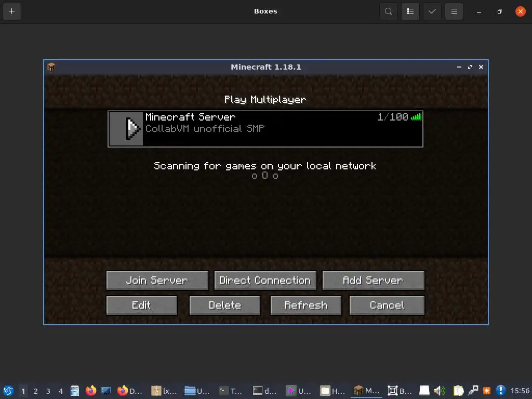This screenshot has width=532, height=399.
Task: Click the Minecraft crafting table window icon
Action: (x=51, y=67)
